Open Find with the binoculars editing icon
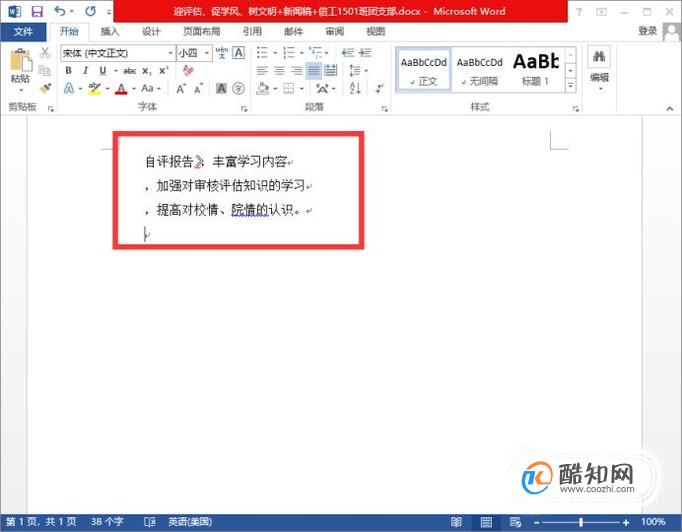Viewport: 682px width, 532px height. click(x=599, y=57)
